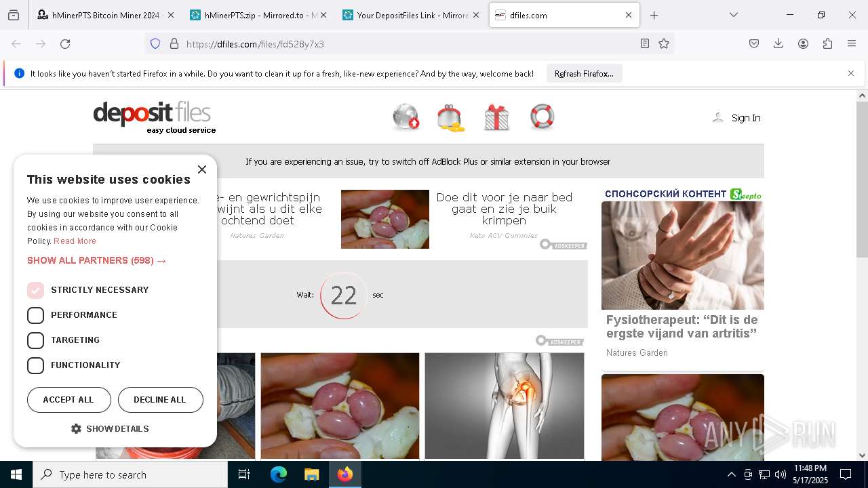Viewport: 868px width, 488px height.
Task: Click the taskbar clock and date
Action: pyautogui.click(x=810, y=474)
